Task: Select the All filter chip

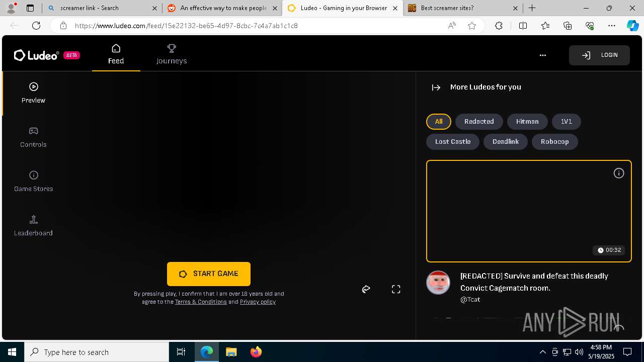Action: click(439, 122)
